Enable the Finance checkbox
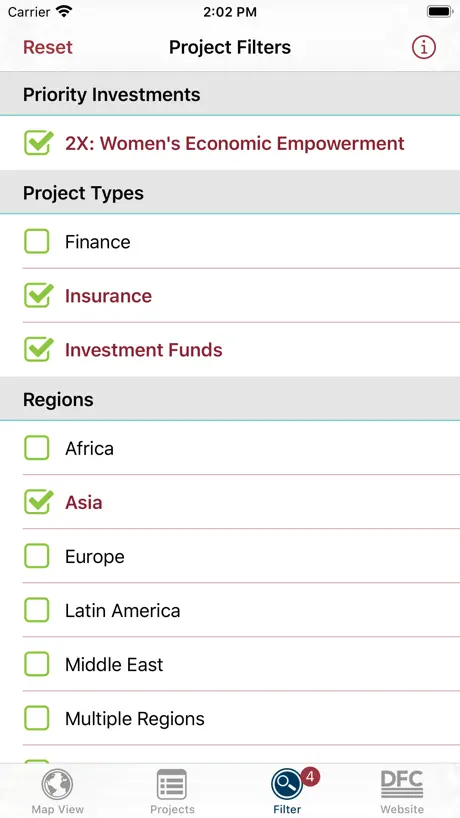Viewport: 460px width, 818px height. 37,242
